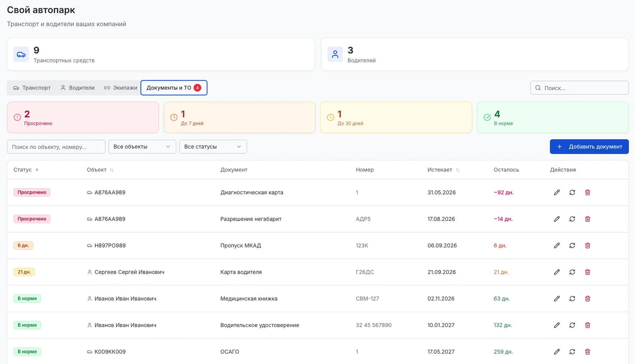Renew the ОСАГО document
The width and height of the screenshot is (635, 364).
572,352
